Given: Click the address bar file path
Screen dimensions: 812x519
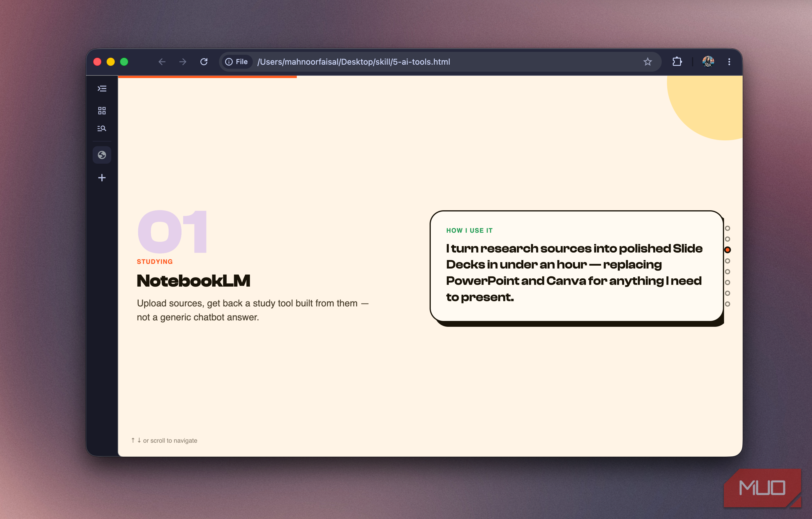Looking at the screenshot, I should click(353, 62).
